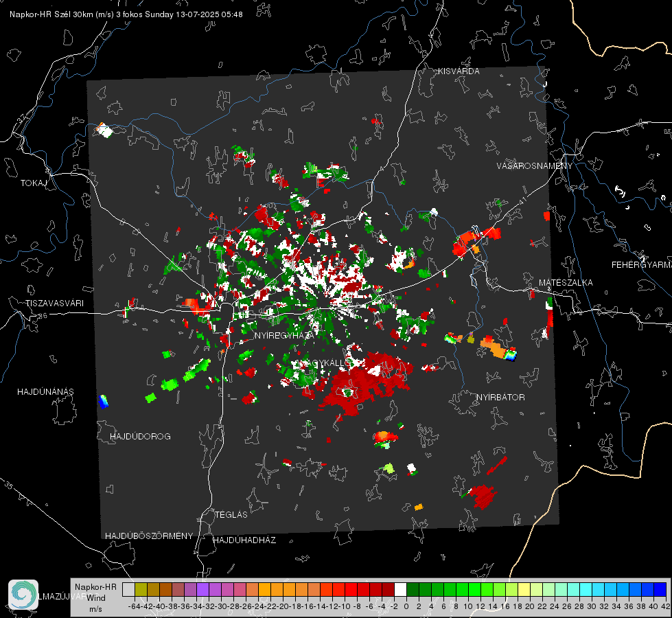672x618 pixels.
Task: Click road number 41 near Vásárosnamény
Action: click(x=522, y=201)
